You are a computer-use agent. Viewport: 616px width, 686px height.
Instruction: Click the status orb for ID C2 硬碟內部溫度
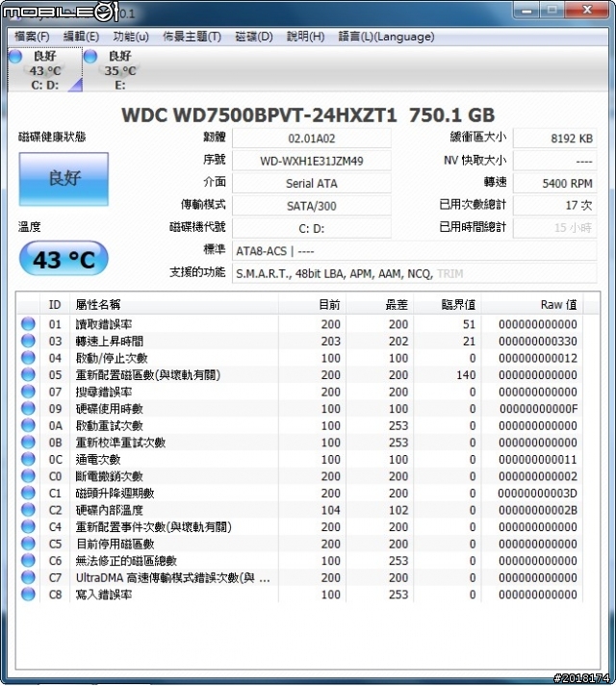(28, 510)
